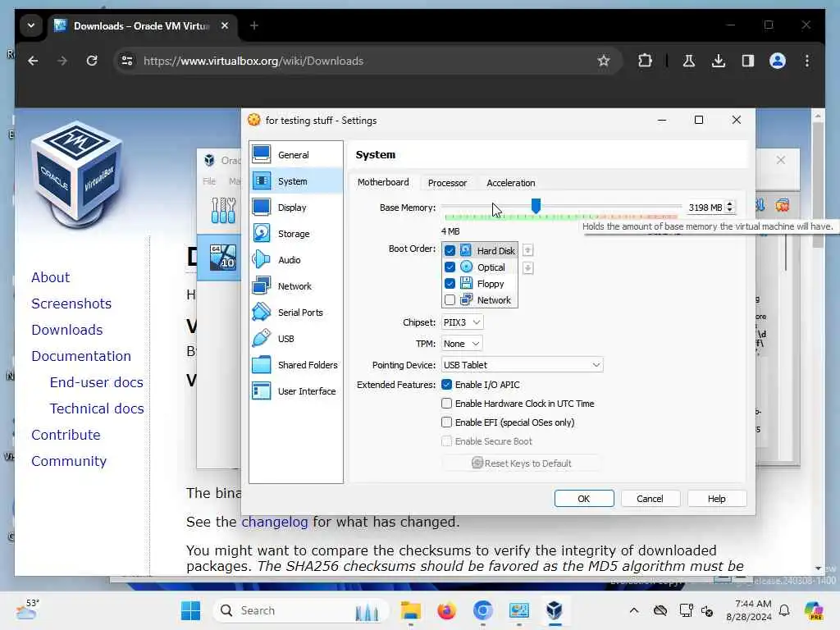This screenshot has height=630, width=840.
Task: Open TPM dropdown
Action: pos(462,344)
